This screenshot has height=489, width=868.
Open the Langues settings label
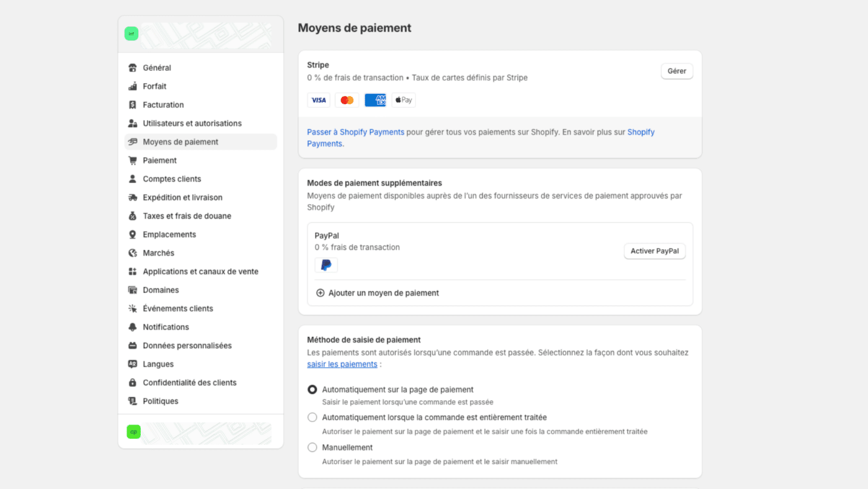(x=158, y=364)
